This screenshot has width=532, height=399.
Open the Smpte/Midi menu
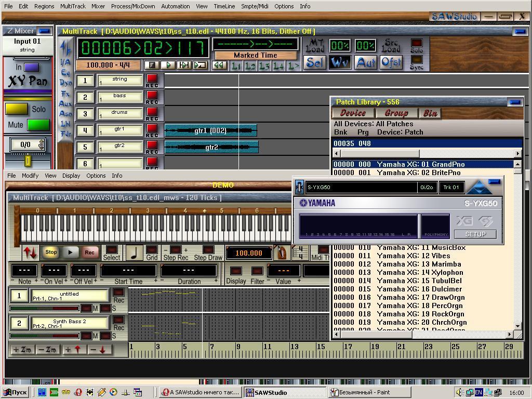pos(255,6)
